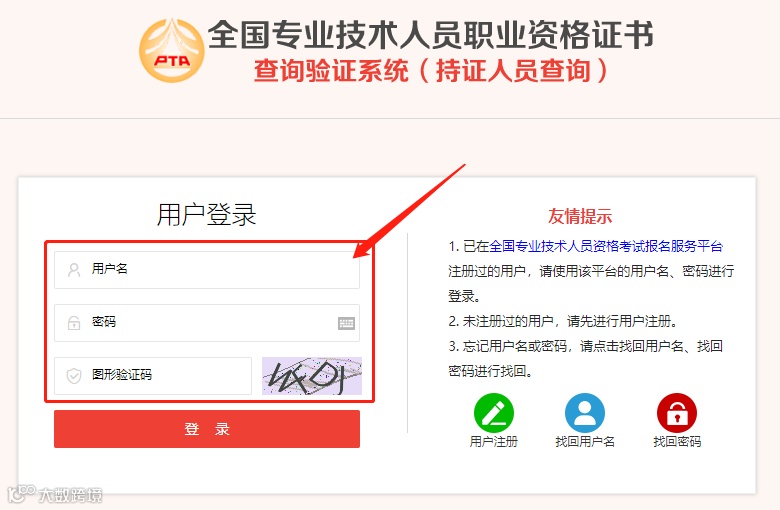Click the blue 找回用户名 person icon

(585, 412)
